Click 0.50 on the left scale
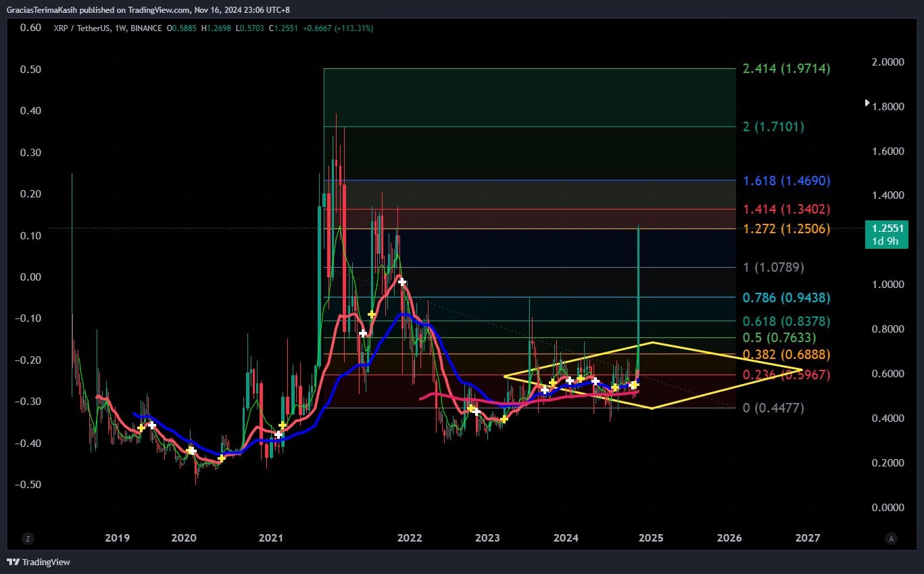 click(30, 69)
